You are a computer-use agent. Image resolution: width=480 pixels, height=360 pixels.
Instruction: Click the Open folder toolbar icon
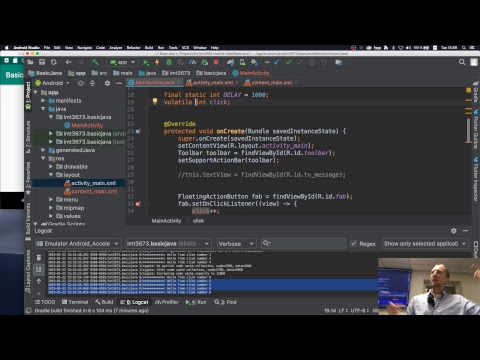(30, 62)
